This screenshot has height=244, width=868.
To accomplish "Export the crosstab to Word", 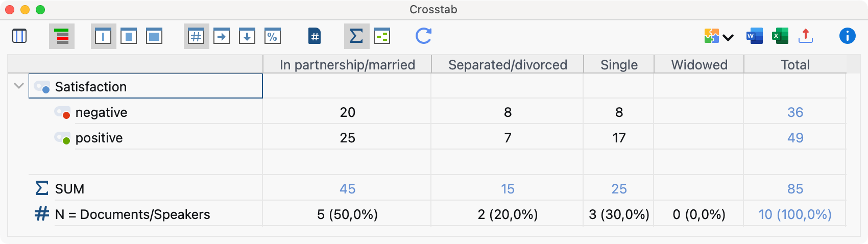I will [x=754, y=36].
